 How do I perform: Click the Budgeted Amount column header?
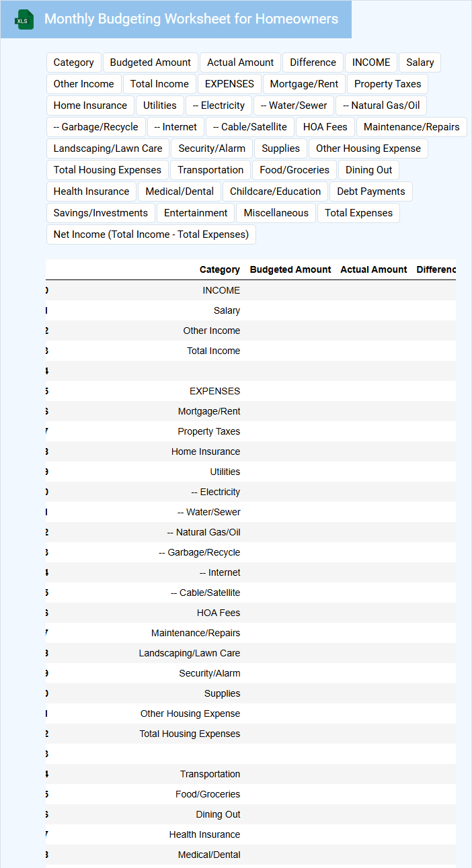pos(290,269)
